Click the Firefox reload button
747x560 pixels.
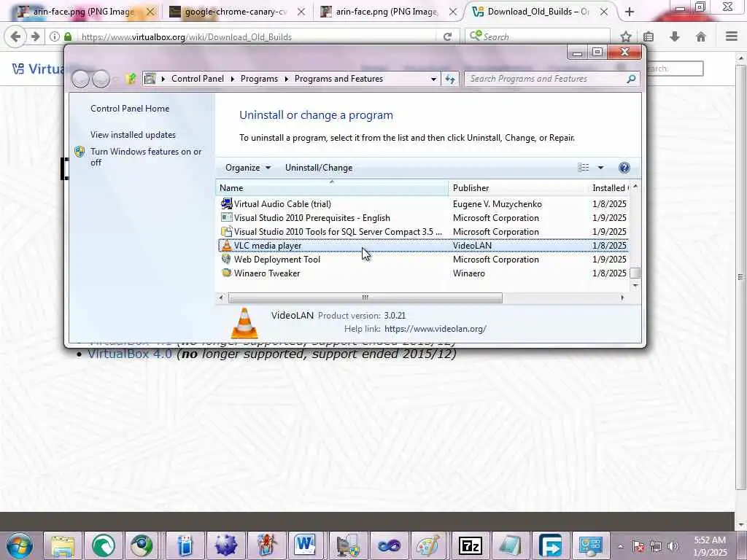coord(447,36)
